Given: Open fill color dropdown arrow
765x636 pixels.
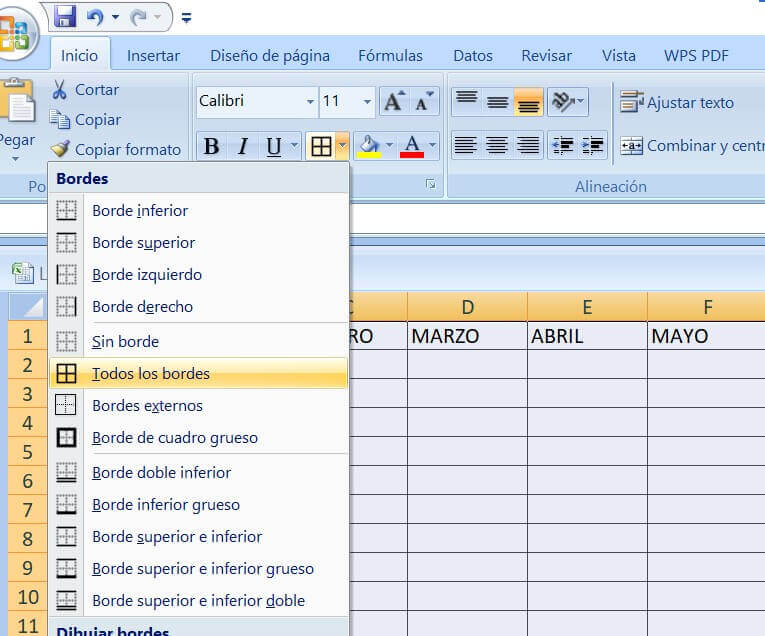Looking at the screenshot, I should click(x=389, y=145).
